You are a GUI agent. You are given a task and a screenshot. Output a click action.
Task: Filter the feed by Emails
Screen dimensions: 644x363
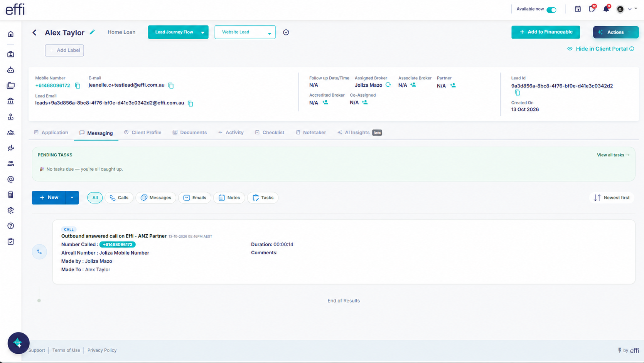pyautogui.click(x=195, y=198)
